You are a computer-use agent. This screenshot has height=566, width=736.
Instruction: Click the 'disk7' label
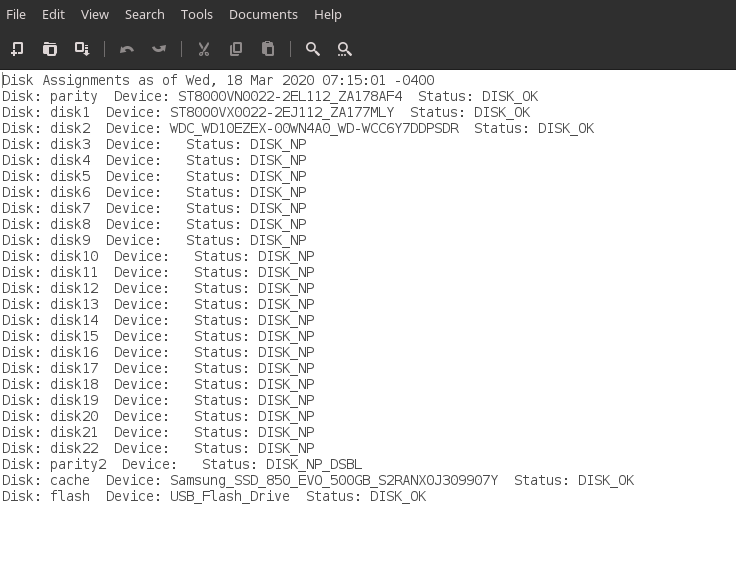[x=70, y=208]
